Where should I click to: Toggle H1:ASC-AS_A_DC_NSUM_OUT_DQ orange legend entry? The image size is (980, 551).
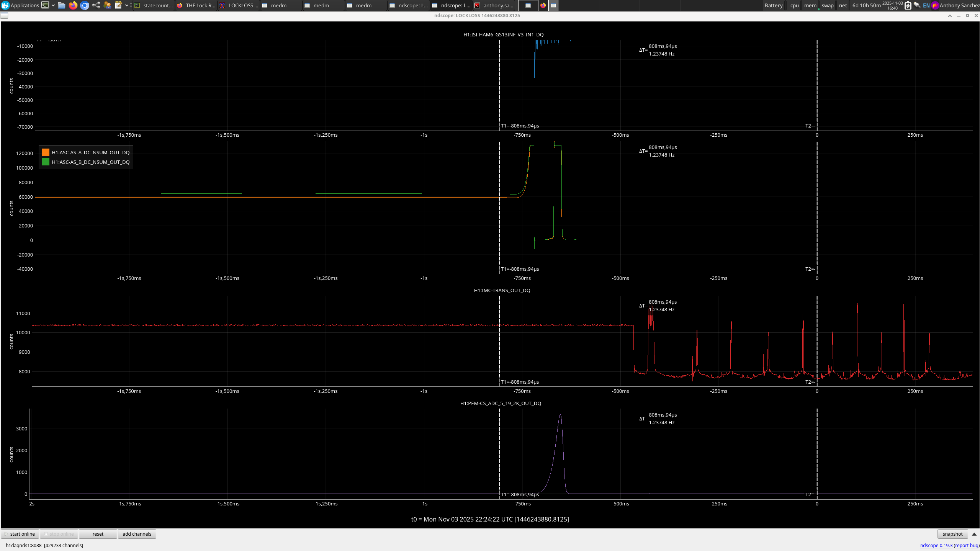(x=90, y=152)
